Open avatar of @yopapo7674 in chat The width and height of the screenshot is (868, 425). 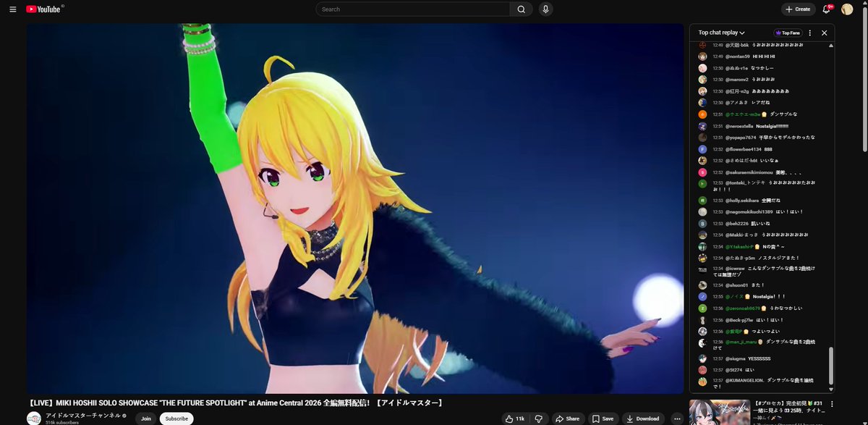702,138
